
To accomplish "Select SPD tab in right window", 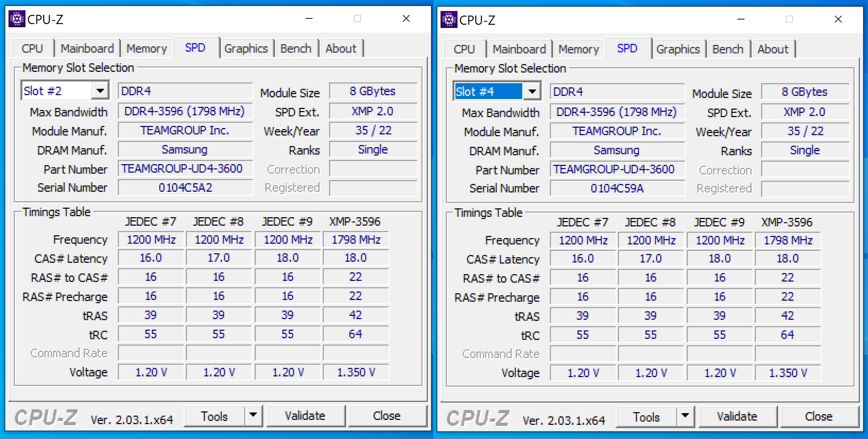I will 627,48.
